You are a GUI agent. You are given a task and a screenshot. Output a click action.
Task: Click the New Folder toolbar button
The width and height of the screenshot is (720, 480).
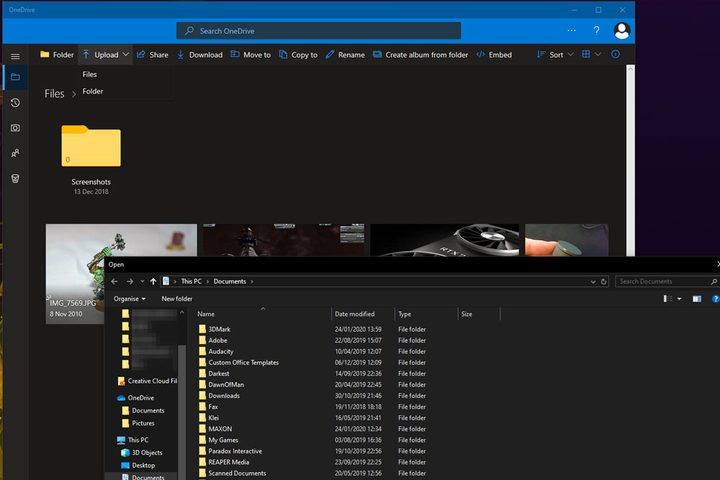tap(57, 55)
